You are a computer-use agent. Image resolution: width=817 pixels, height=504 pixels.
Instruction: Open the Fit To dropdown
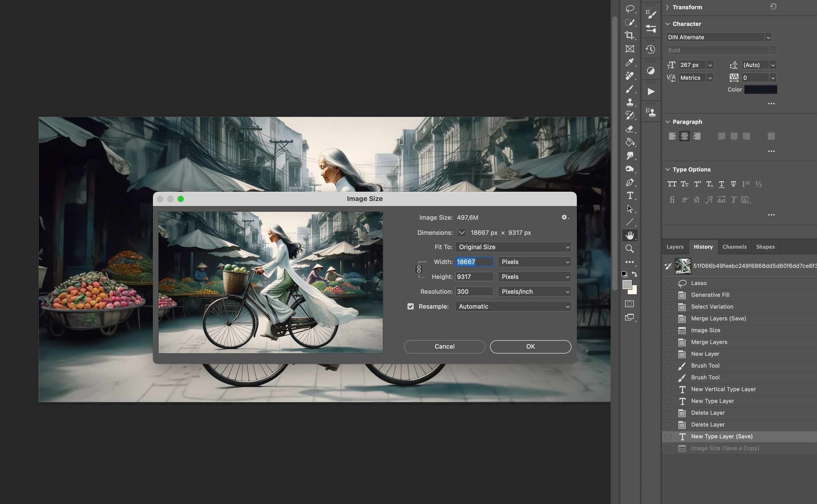[x=513, y=247]
